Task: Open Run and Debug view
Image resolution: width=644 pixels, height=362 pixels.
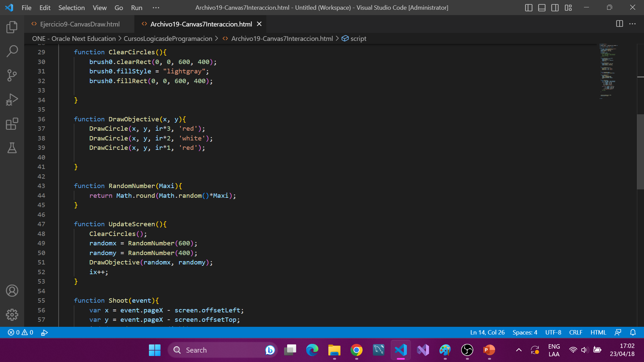Action: (12, 100)
